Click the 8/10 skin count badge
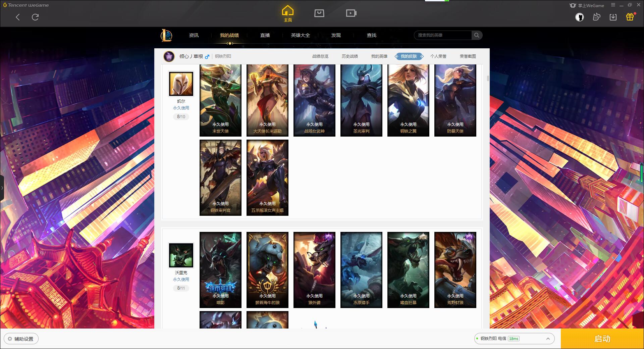644x349 pixels. pos(181,117)
